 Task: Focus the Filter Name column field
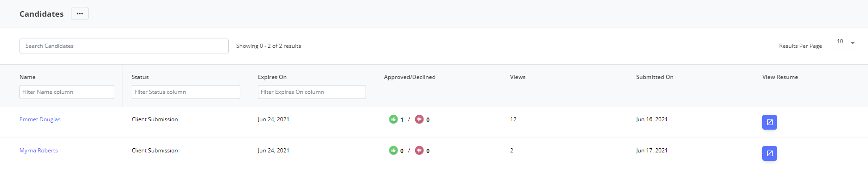pos(67,92)
